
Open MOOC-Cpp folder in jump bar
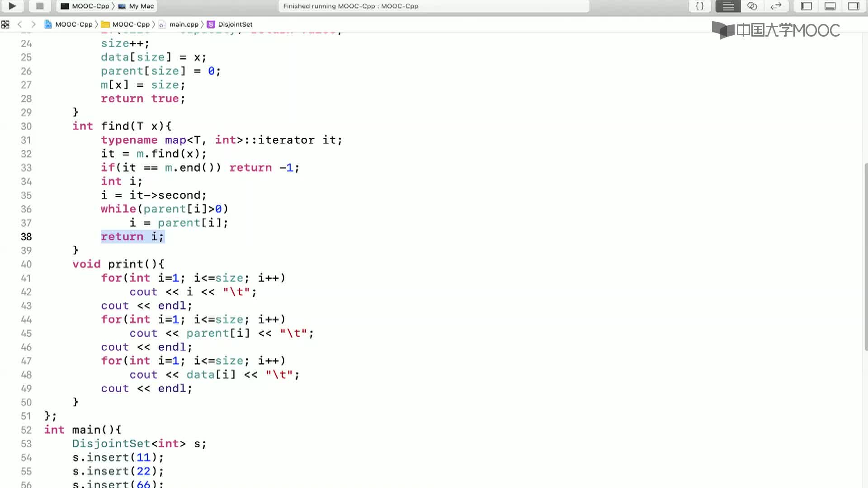[x=125, y=24]
